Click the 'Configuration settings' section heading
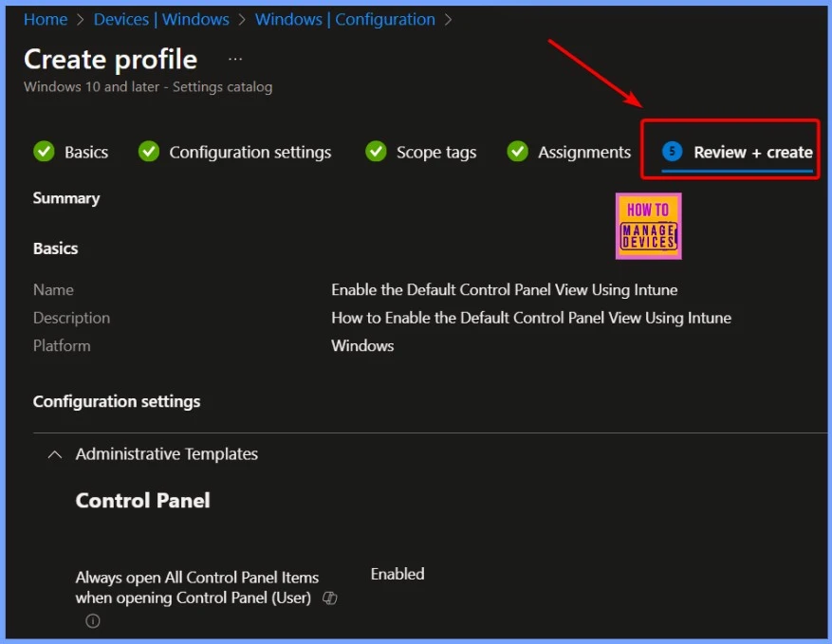The width and height of the screenshot is (832, 644). tap(117, 401)
